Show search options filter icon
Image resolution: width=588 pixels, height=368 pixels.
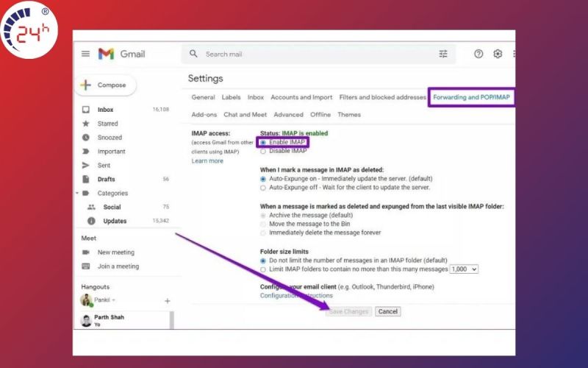[443, 54]
